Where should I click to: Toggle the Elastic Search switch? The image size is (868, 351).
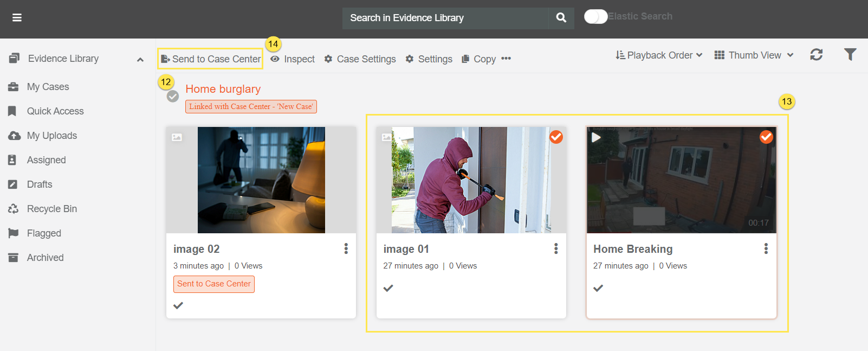[x=595, y=17]
